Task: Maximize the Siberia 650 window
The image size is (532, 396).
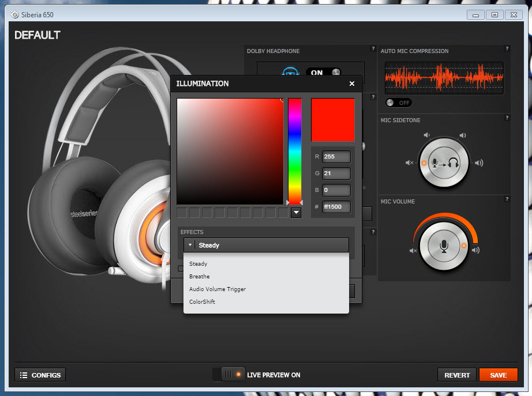Action: coord(494,14)
